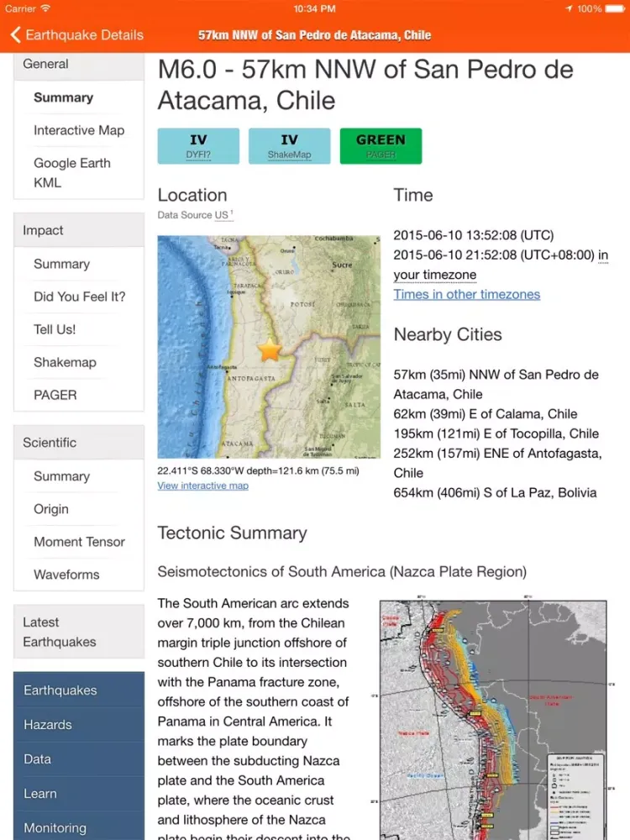The width and height of the screenshot is (630, 840).
Task: Go to Did You Feel It? page
Action: click(79, 297)
